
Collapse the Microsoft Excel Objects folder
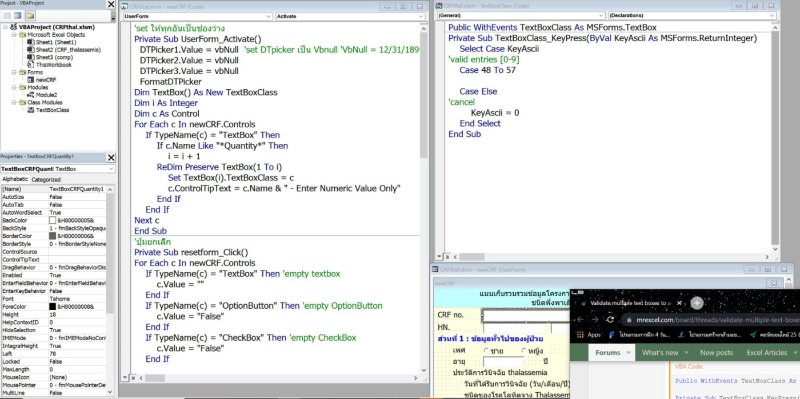[14, 35]
